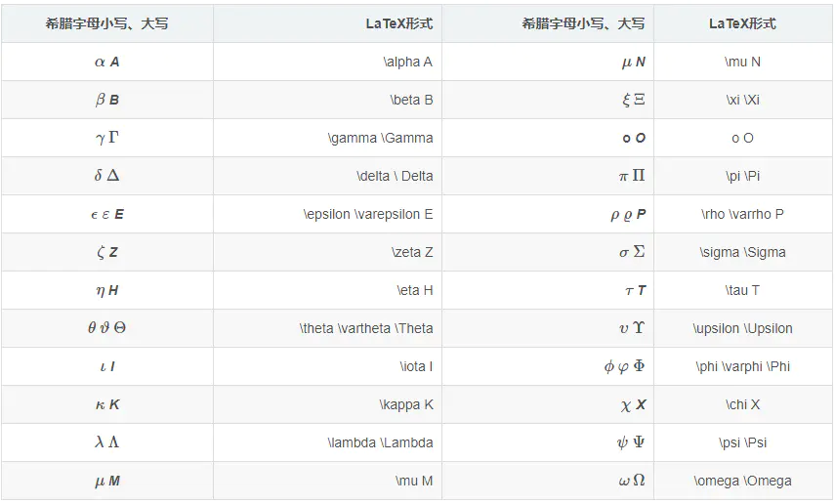835x504 pixels.
Task: Click the delta Δ symbol cell
Action: pos(107,176)
